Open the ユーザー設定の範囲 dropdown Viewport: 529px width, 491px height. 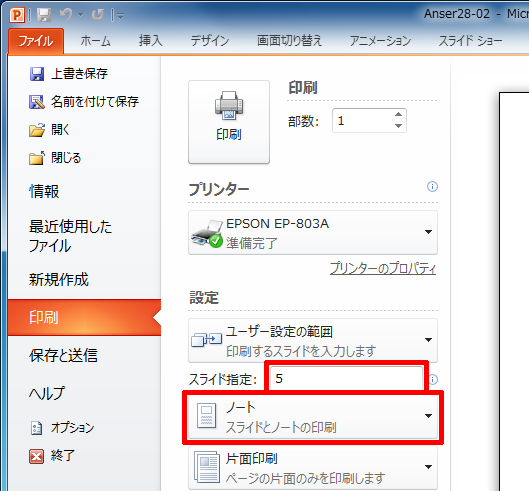coord(313,340)
